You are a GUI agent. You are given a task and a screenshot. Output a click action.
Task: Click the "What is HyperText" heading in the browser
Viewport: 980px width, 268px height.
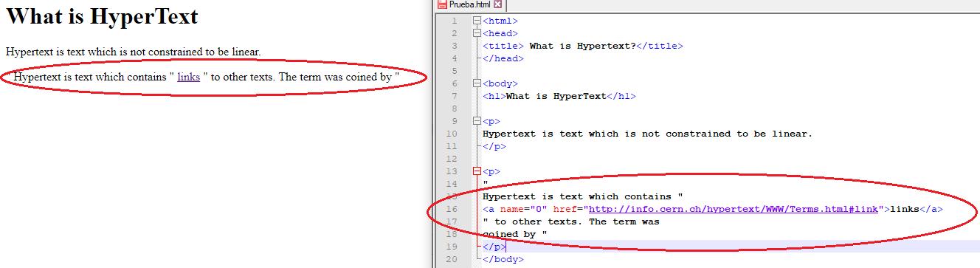coord(102,16)
